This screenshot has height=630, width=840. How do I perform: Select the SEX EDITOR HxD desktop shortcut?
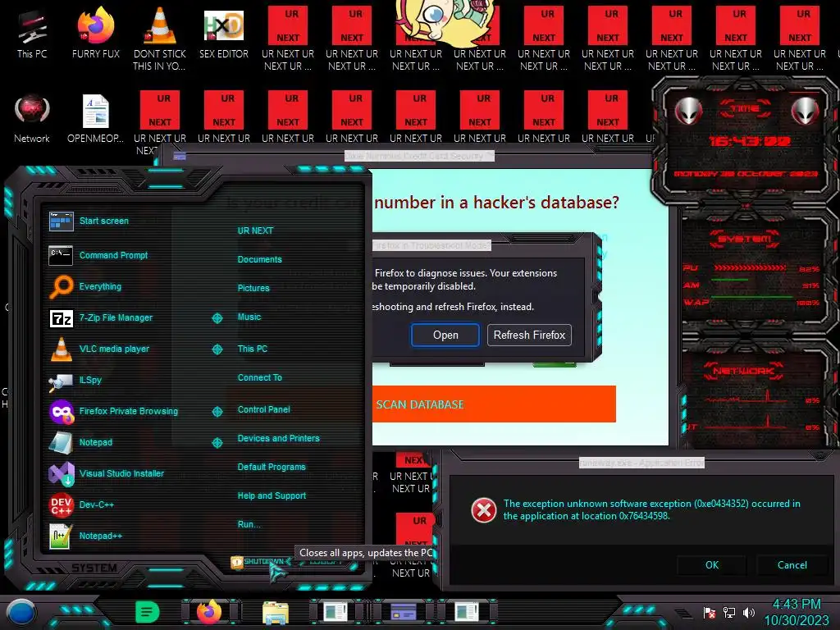pyautogui.click(x=224, y=33)
